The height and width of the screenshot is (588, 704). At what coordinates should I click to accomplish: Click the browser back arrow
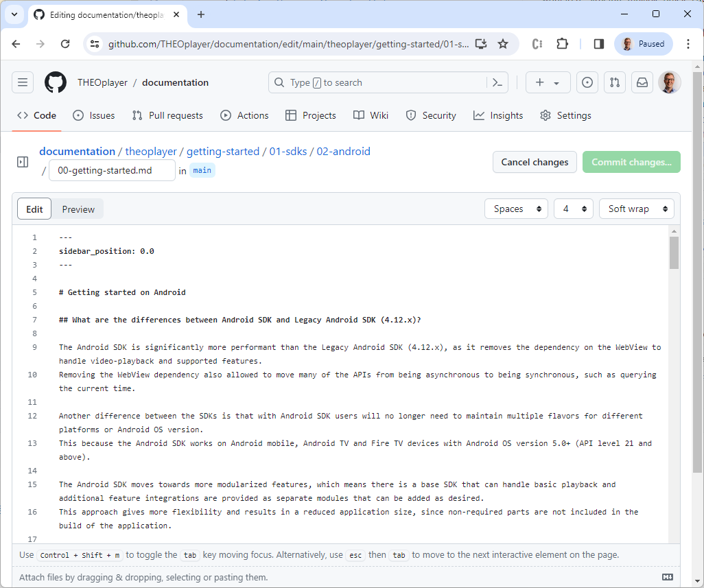point(16,44)
